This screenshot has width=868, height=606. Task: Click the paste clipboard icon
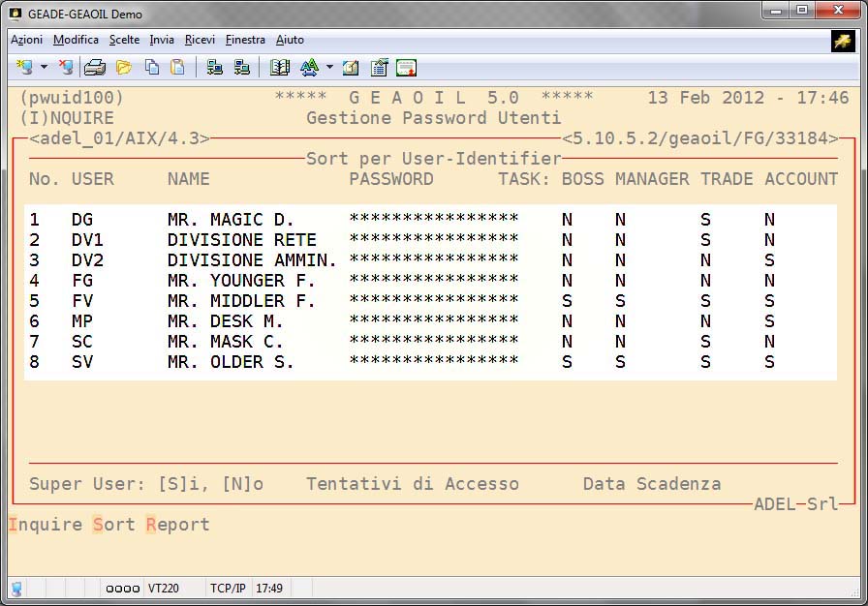pos(177,68)
